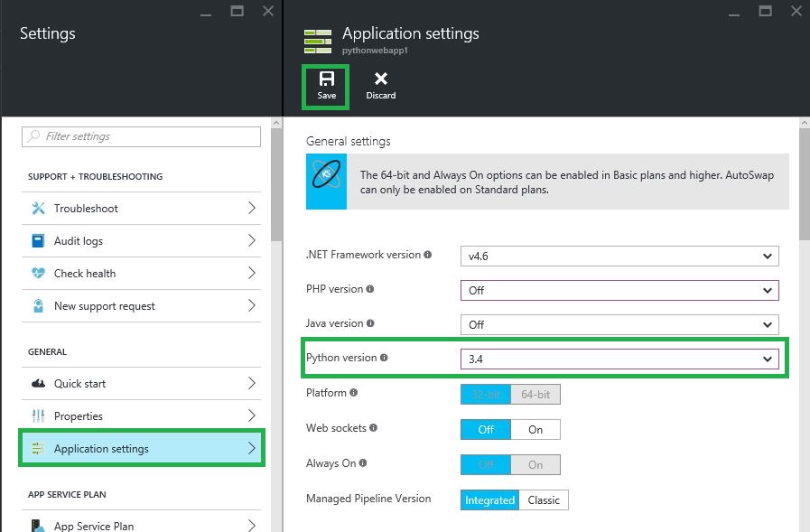
Task: Click the 'General settings' heading
Action: coord(349,141)
